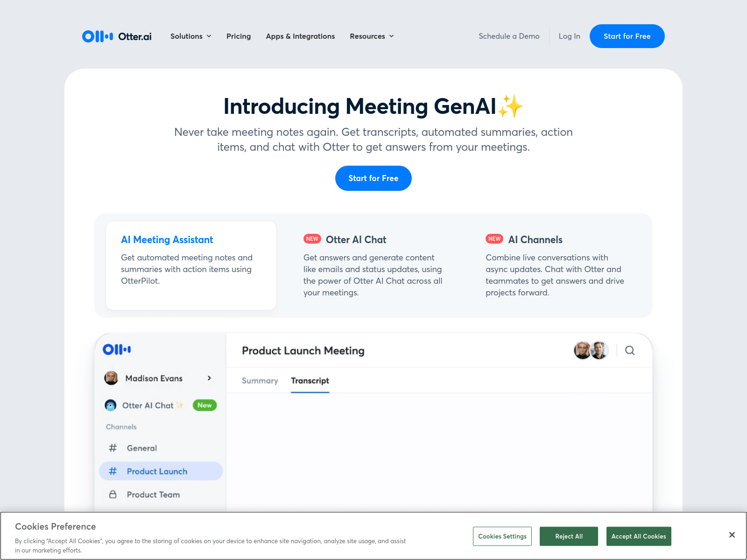The image size is (747, 560).
Task: Click Accept All Cookies button
Action: click(639, 536)
